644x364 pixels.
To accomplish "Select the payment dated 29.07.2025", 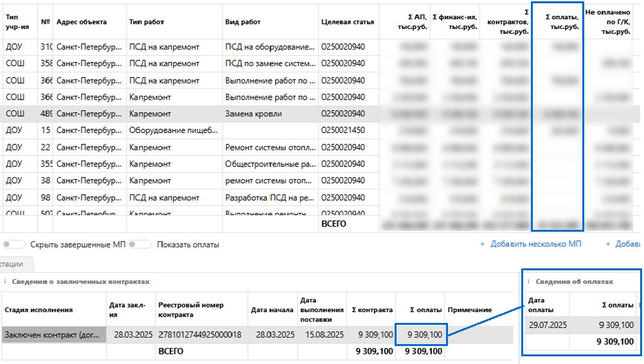I will (x=546, y=325).
